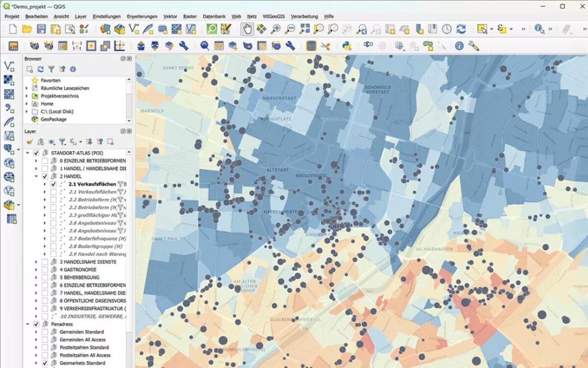This screenshot has width=588, height=368.
Task: Toggle 2.1 Verkaufsflächen bold layer checkbox
Action: point(53,184)
